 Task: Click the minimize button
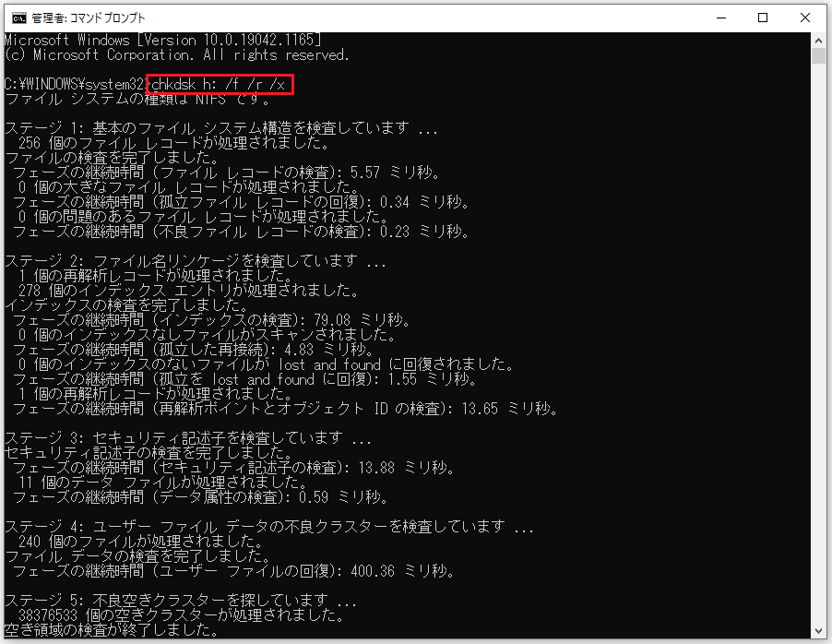(x=721, y=17)
